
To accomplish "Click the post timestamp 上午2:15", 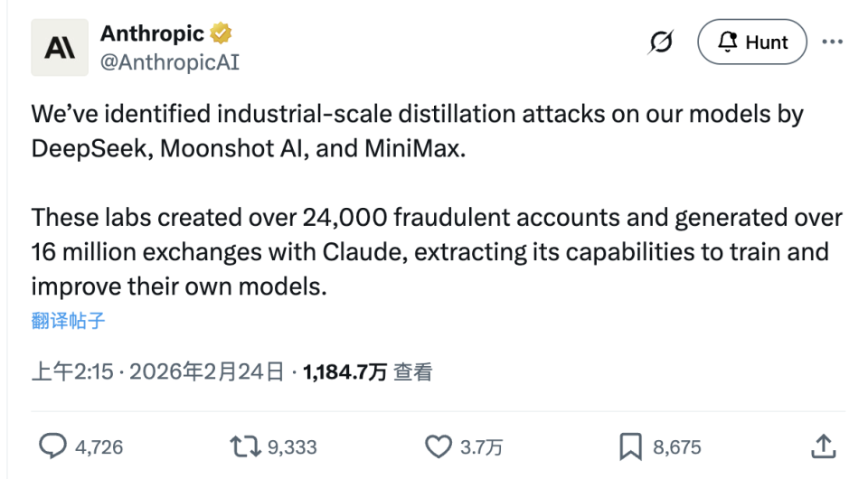I will click(x=74, y=371).
